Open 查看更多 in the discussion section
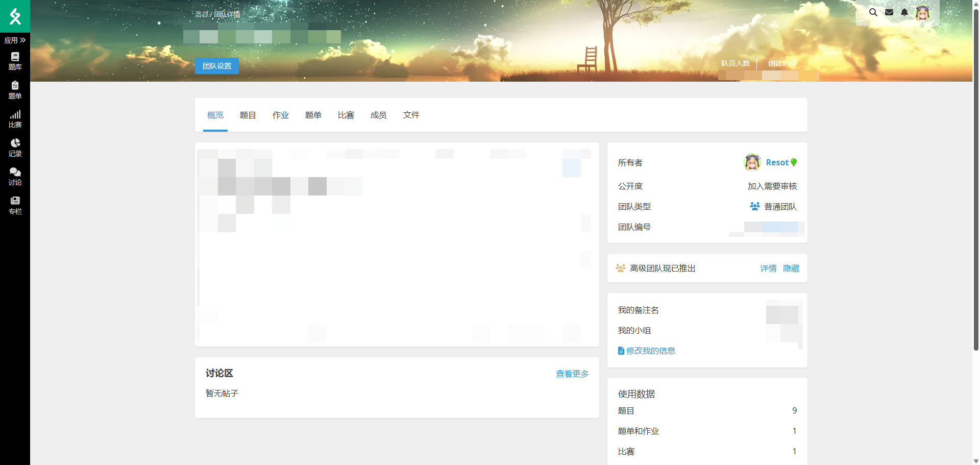Screen dimensions: 980x465 [x=572, y=373]
